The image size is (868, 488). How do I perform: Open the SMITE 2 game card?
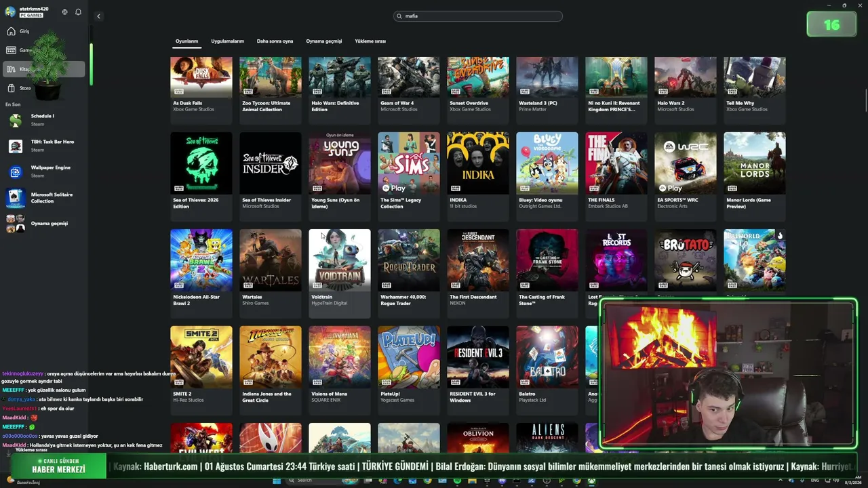point(201,370)
